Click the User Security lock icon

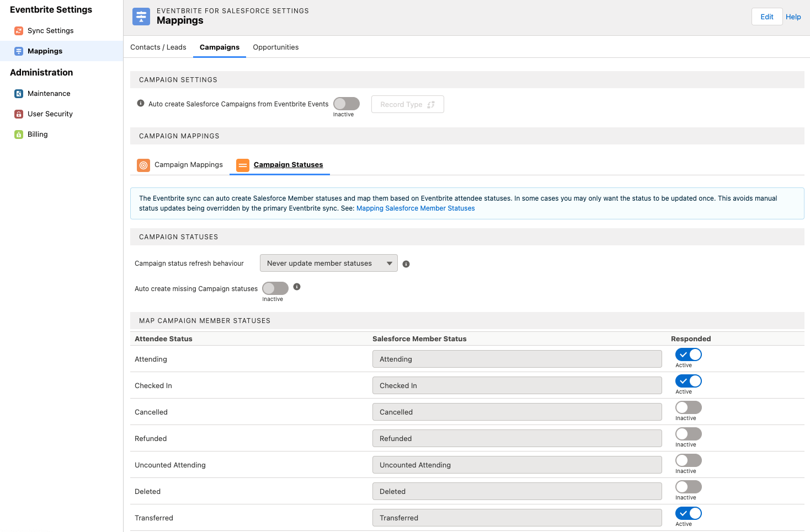point(19,114)
